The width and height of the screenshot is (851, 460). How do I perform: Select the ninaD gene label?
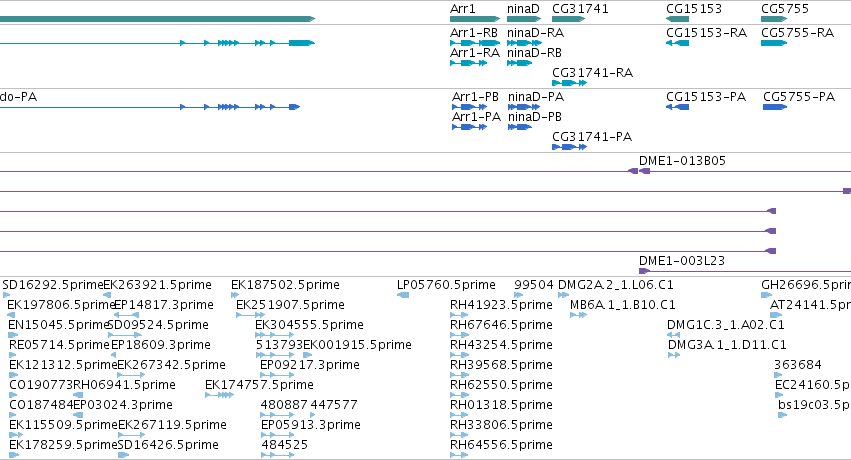[523, 9]
